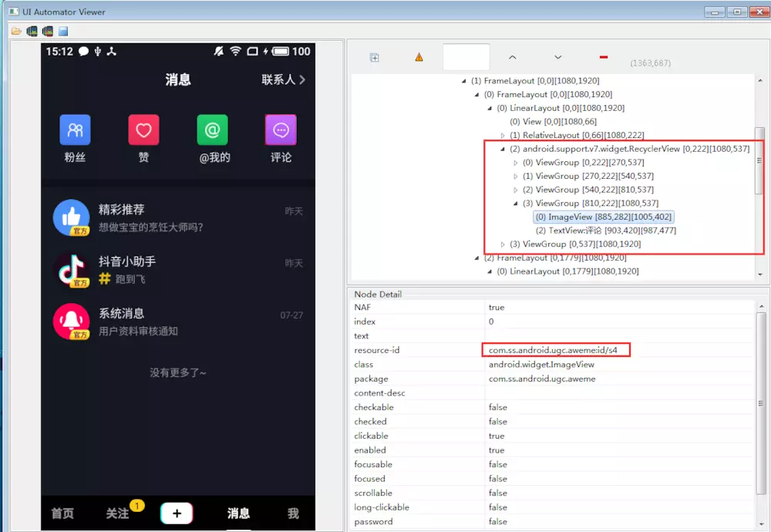This screenshot has height=532, width=771.
Task: Tap the 粉丝 fans icon
Action: pos(75,130)
